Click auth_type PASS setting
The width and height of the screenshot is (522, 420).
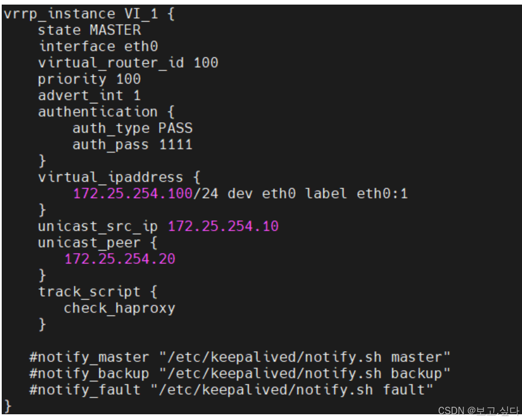[x=133, y=129]
